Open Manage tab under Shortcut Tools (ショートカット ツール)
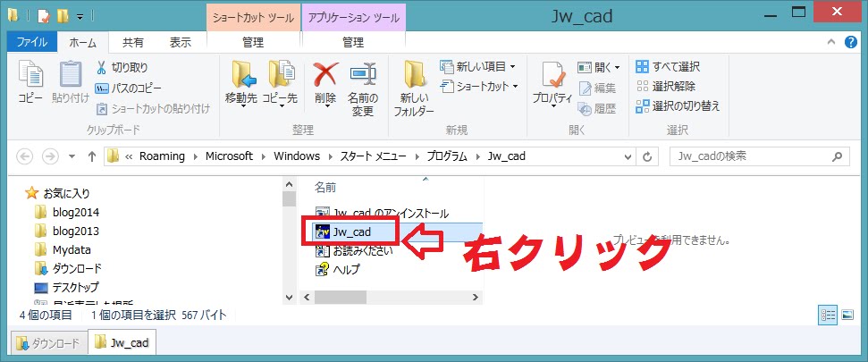The image size is (868, 362). 254,42
